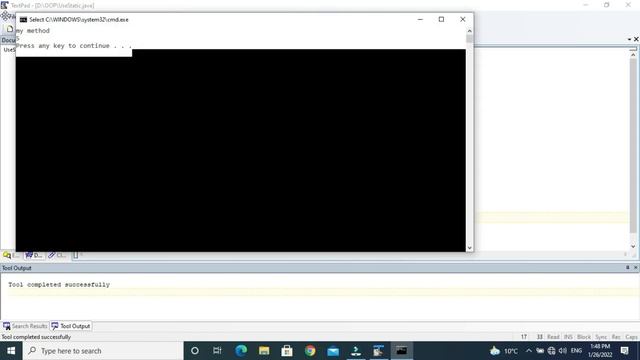Close the cmd.exe window

click(x=462, y=19)
